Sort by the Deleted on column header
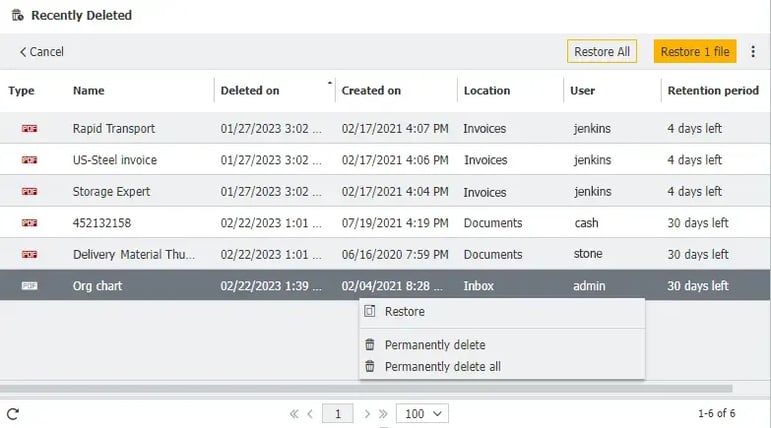Image resolution: width=771 pixels, height=428 pixels. 250,91
